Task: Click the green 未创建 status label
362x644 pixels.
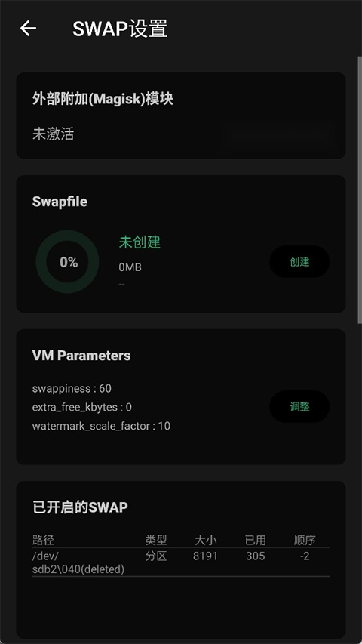Action: pyautogui.click(x=140, y=242)
